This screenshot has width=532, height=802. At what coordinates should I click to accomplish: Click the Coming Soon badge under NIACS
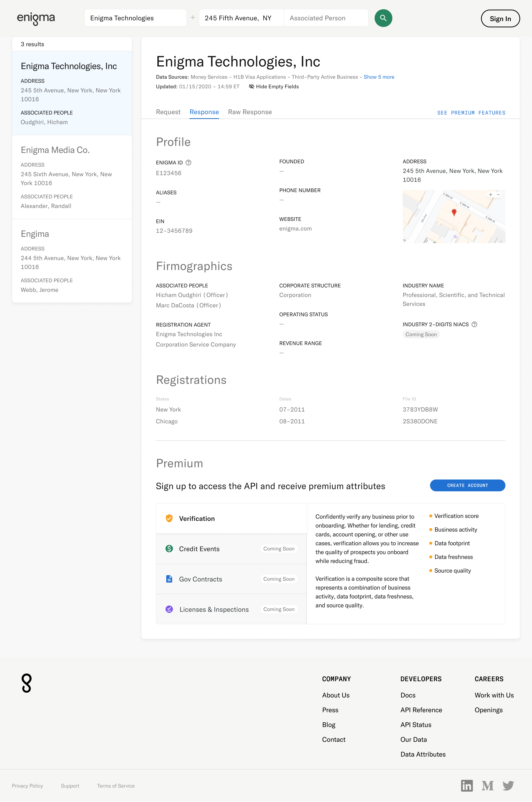tap(421, 335)
